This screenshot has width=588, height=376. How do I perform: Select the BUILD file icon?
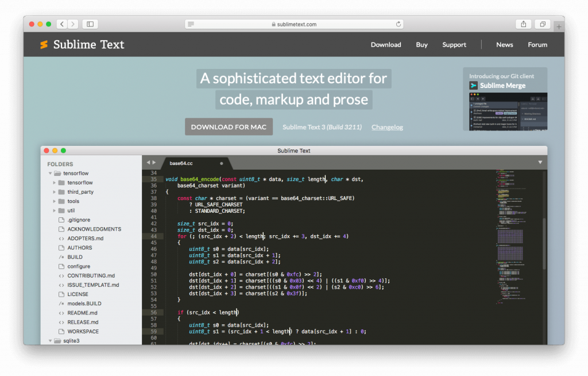[61, 257]
